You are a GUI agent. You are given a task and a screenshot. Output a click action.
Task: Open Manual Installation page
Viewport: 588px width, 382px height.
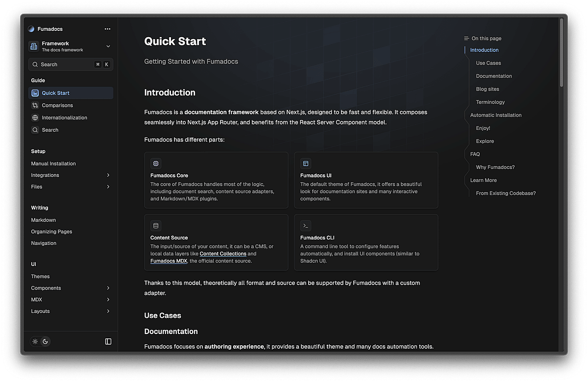pyautogui.click(x=53, y=164)
